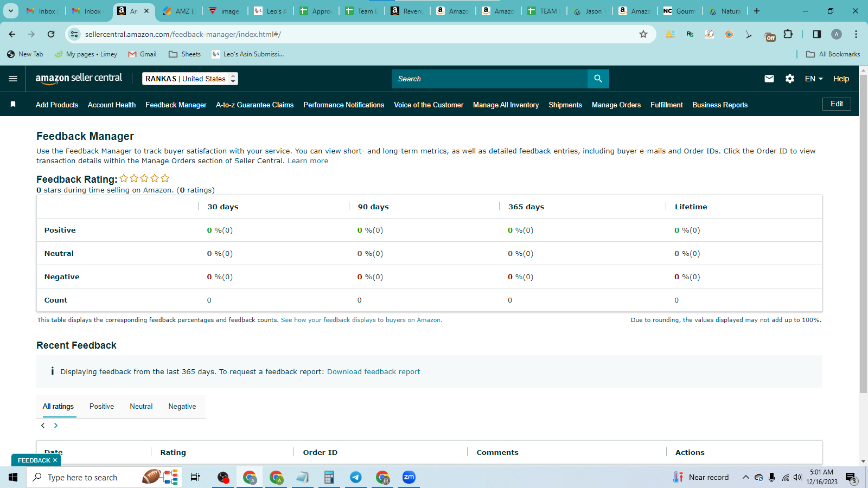Reload the current page
Image resolution: width=868 pixels, height=488 pixels.
(x=51, y=34)
